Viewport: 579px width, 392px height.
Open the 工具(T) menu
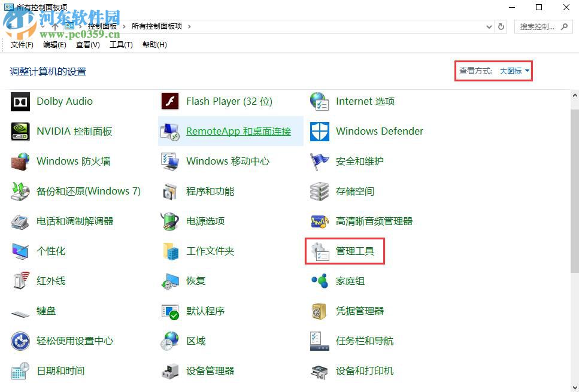pos(120,44)
